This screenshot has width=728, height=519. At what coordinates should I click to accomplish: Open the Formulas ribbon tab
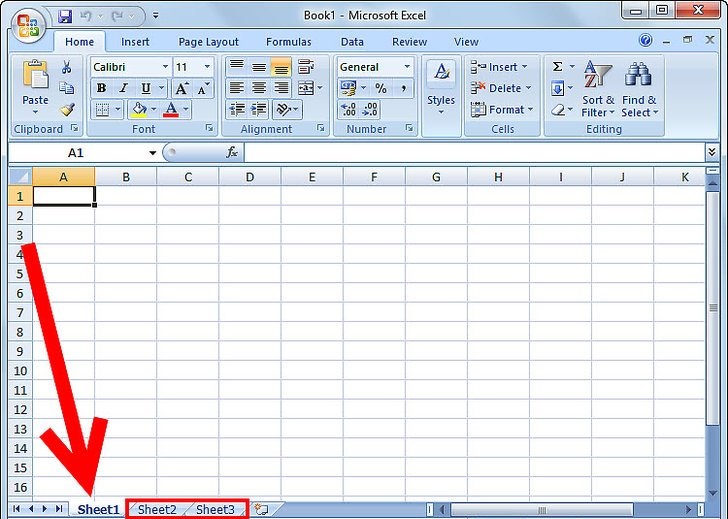pyautogui.click(x=288, y=42)
